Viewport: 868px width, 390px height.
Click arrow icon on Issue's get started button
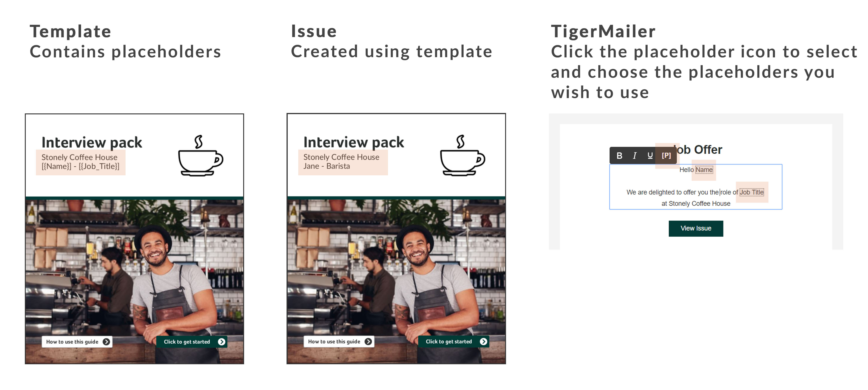[x=483, y=342]
